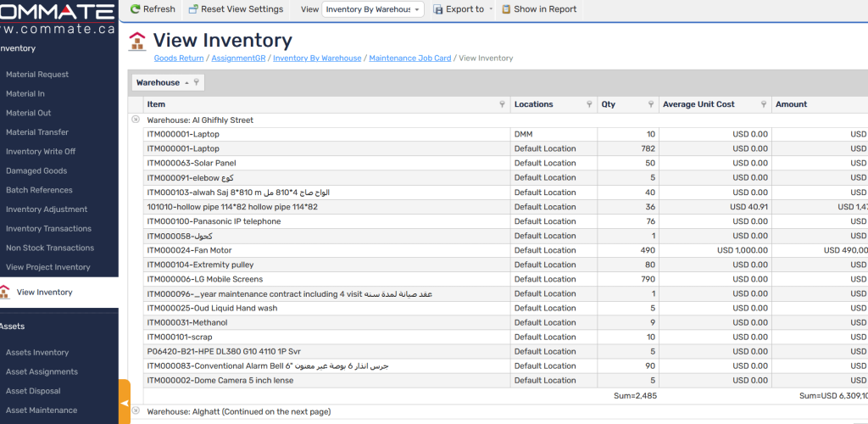The width and height of the screenshot is (868, 424).
Task: Open the Goods Return breadcrumb link
Action: 178,59
